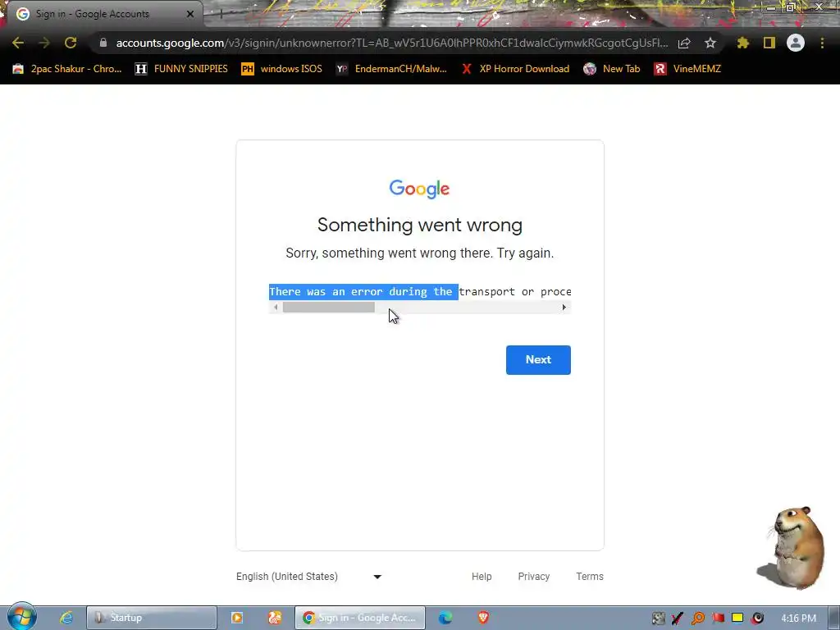Screen dimensions: 840x630
Task: Click the blue Next button
Action: click(x=538, y=360)
